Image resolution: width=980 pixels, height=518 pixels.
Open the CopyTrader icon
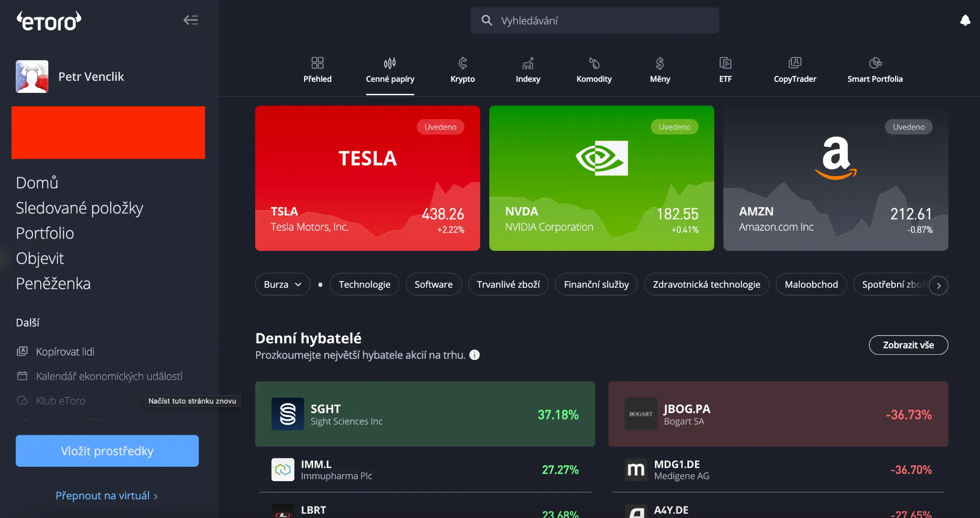[795, 63]
